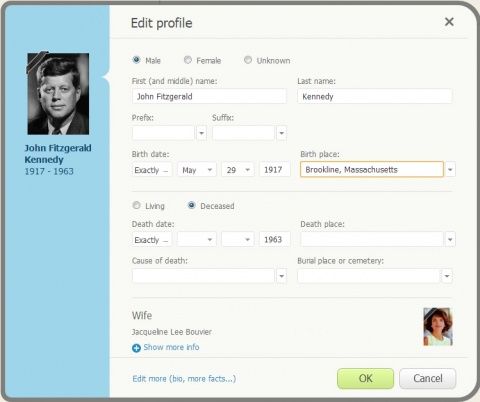Open the Death place dropdown arrow
Image resolution: width=480 pixels, height=402 pixels.
pos(450,239)
